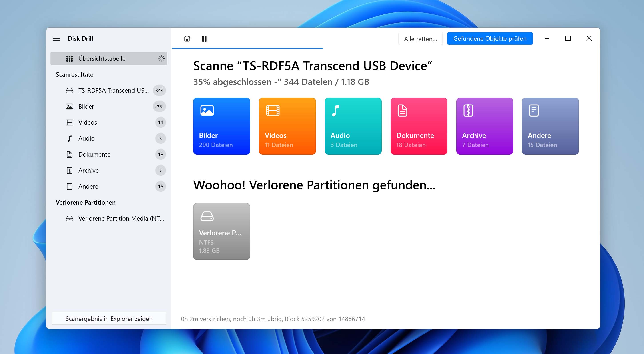Open the teal Audio tile
This screenshot has width=644, height=354.
(353, 126)
